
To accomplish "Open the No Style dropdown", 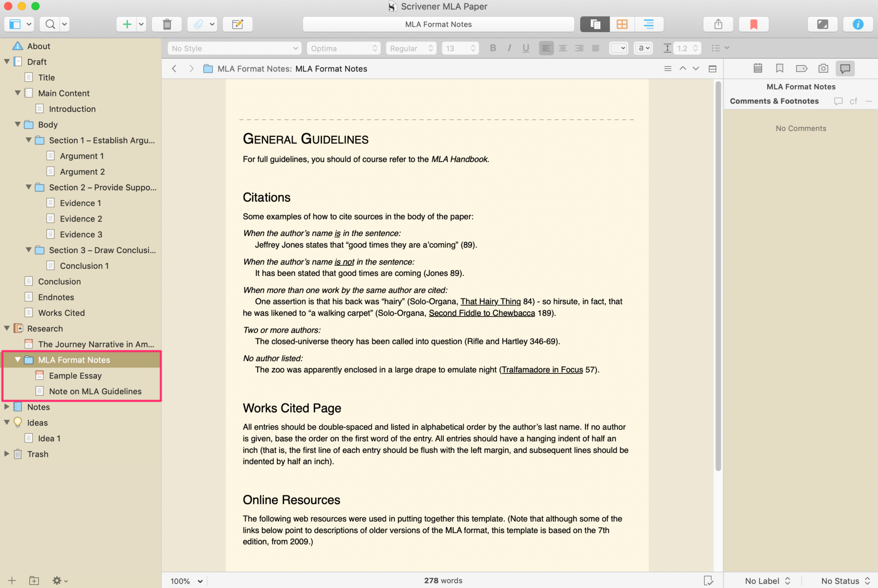I will pyautogui.click(x=234, y=48).
